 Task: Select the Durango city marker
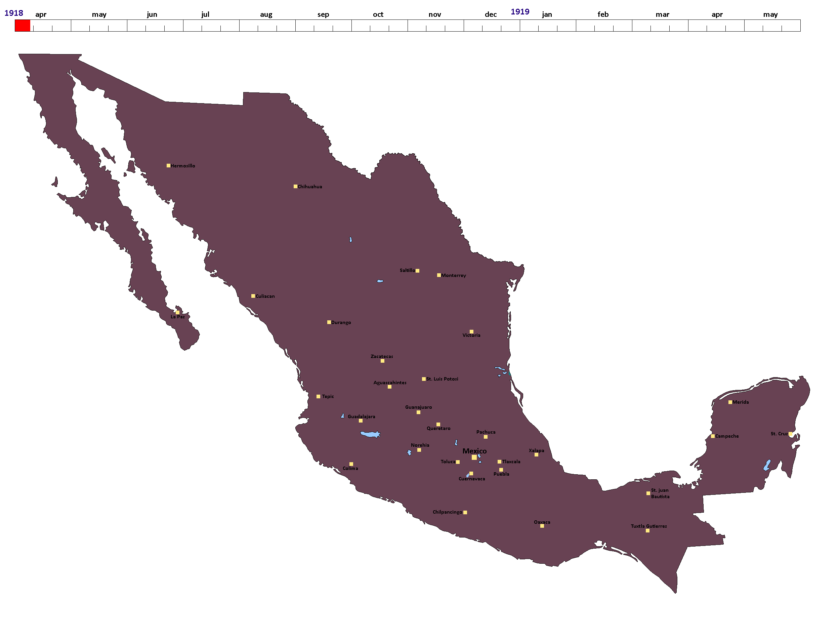(329, 322)
